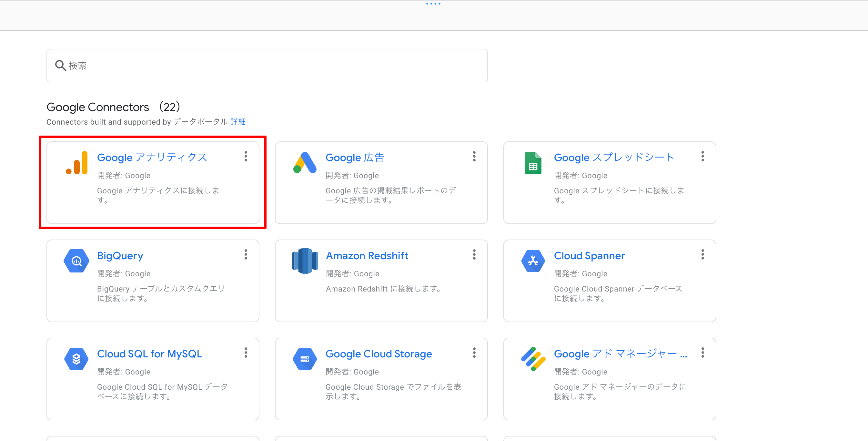Click the Google Sheets green icon
Image resolution: width=868 pixels, height=441 pixels.
click(x=533, y=163)
